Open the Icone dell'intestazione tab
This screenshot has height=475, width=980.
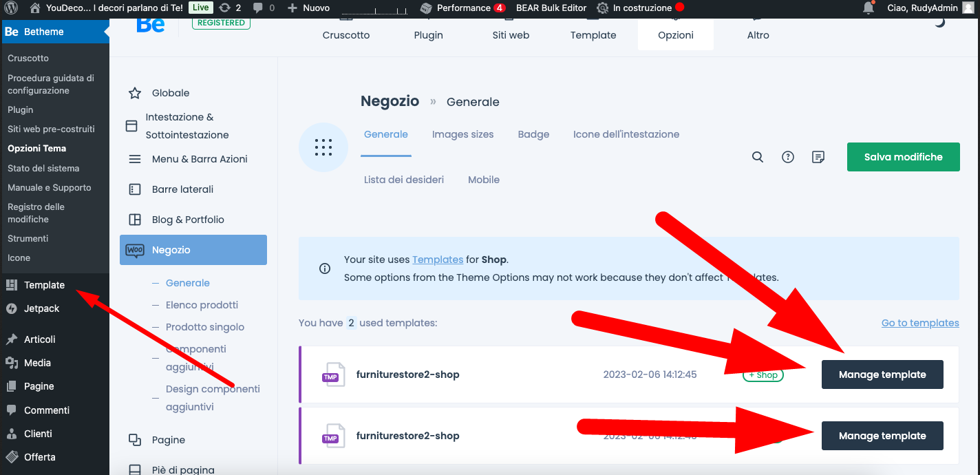point(626,134)
